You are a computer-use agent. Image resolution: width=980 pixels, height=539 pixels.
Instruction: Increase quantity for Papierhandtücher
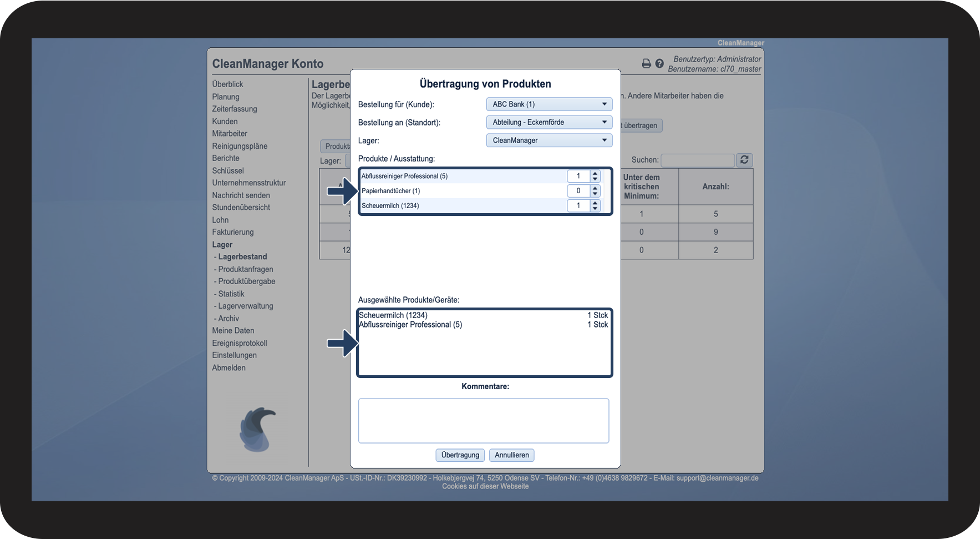[595, 188]
